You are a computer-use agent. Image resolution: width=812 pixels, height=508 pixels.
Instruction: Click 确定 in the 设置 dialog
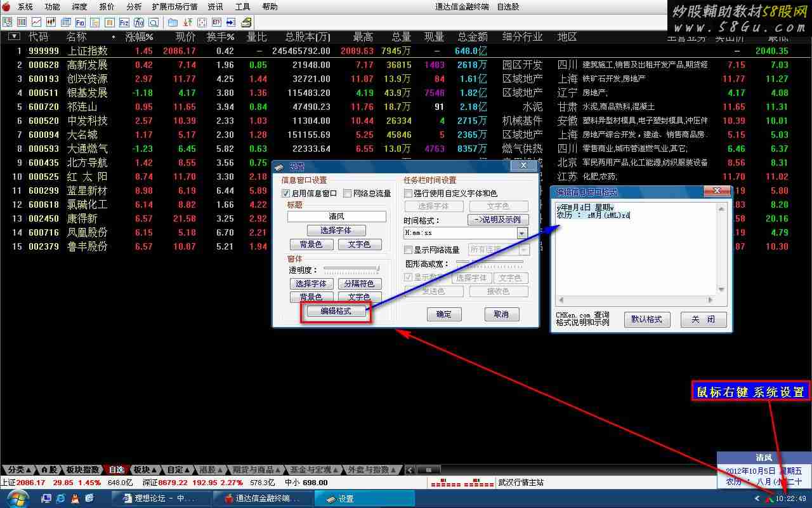[x=444, y=314]
